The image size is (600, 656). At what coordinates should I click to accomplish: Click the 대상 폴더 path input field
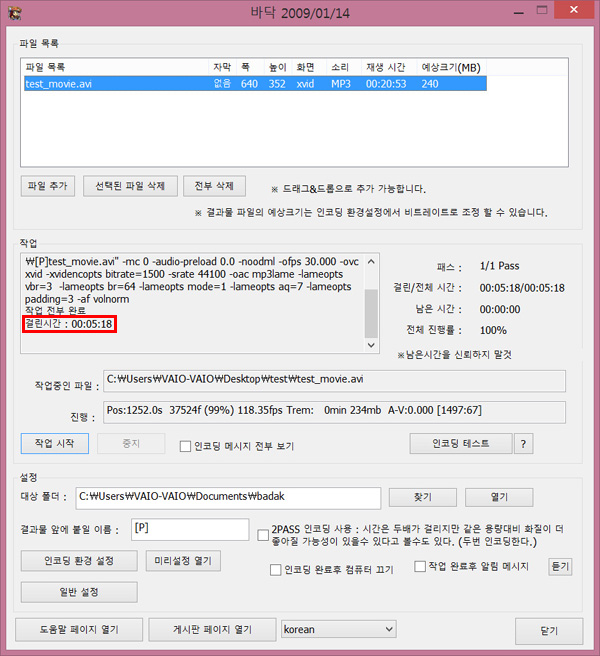click(228, 498)
